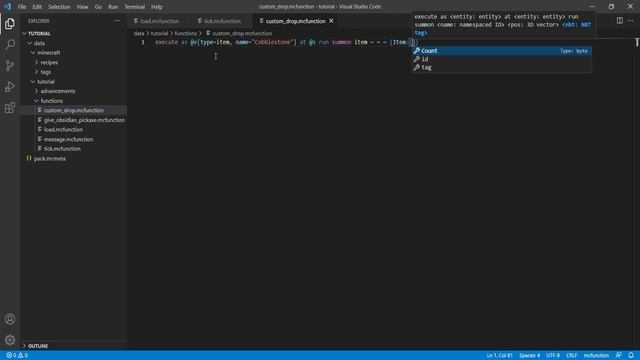The image size is (640, 360).
Task: Change line ending via CRLF
Action: [572, 356]
